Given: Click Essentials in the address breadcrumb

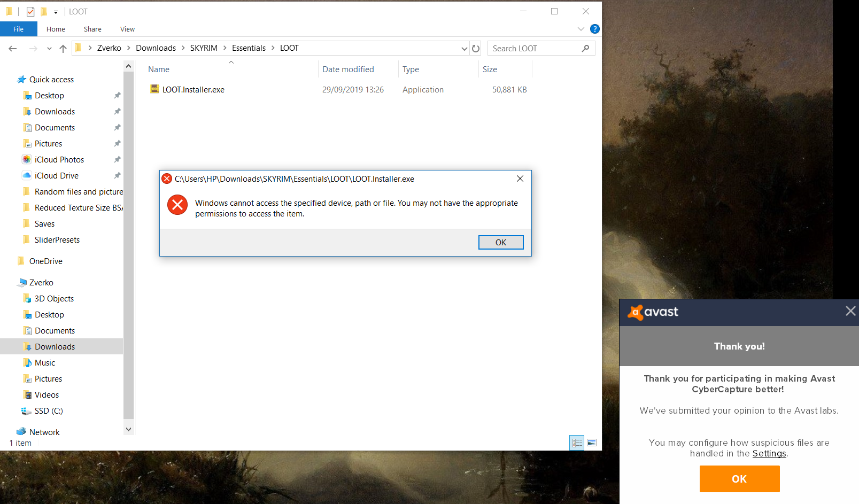Looking at the screenshot, I should (249, 48).
